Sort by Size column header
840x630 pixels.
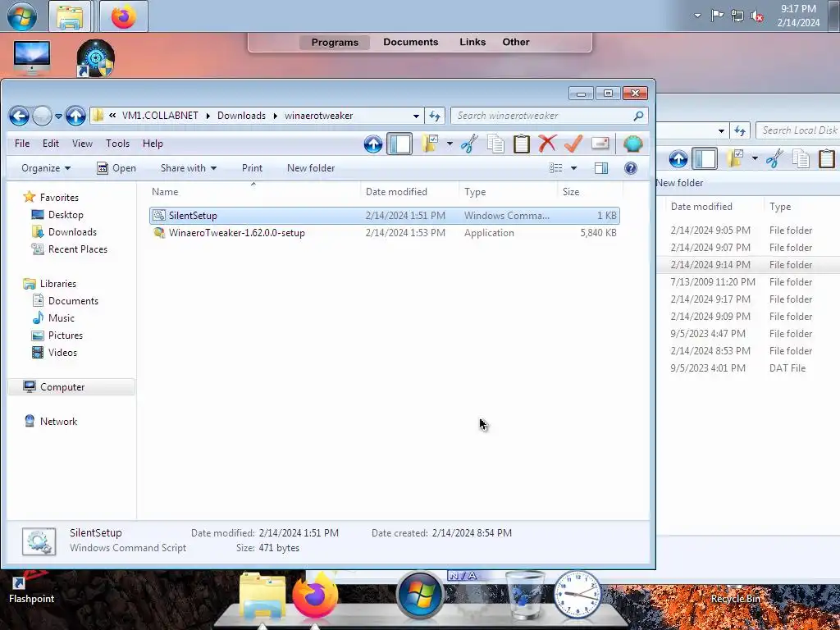click(x=589, y=192)
